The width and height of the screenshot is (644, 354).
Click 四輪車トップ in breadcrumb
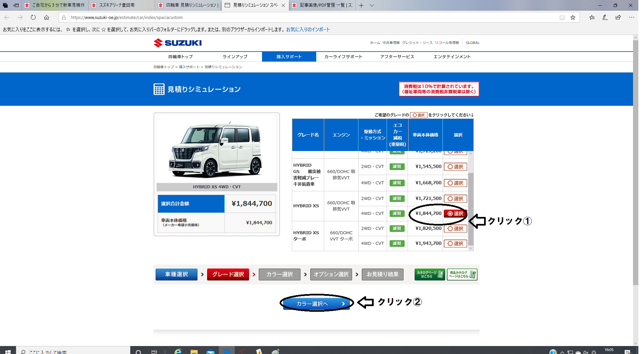(x=164, y=67)
